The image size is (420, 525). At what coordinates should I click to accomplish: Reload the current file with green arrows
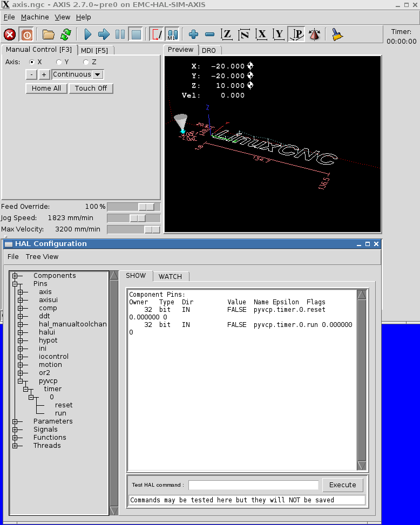coord(66,35)
